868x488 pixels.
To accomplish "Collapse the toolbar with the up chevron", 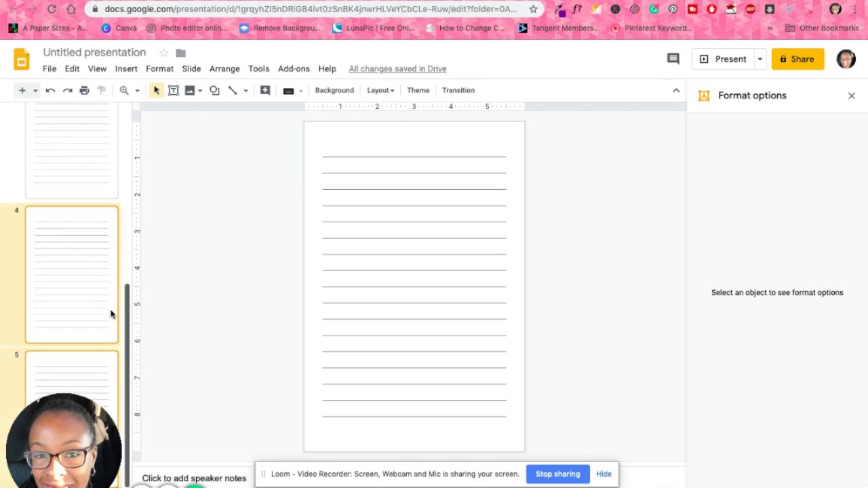I will [x=676, y=90].
